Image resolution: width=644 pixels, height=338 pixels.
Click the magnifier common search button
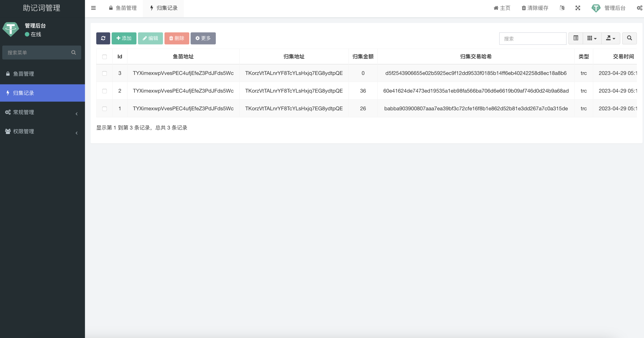pyautogui.click(x=629, y=38)
